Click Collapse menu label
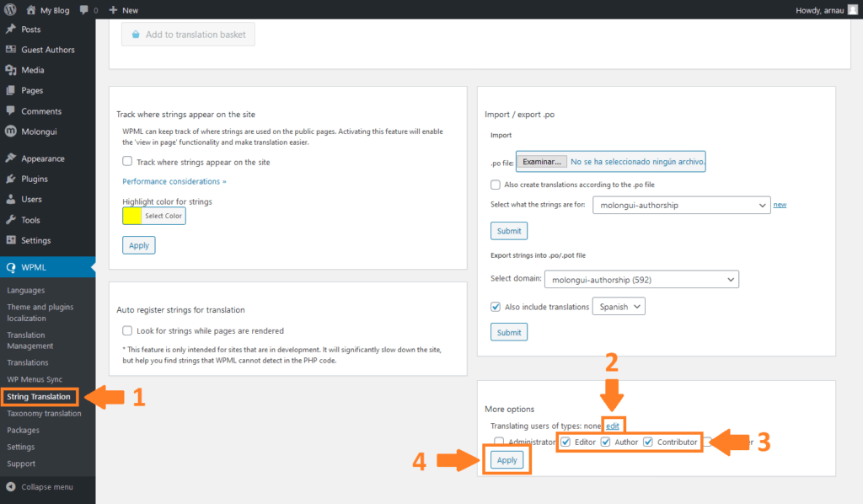 [47, 487]
